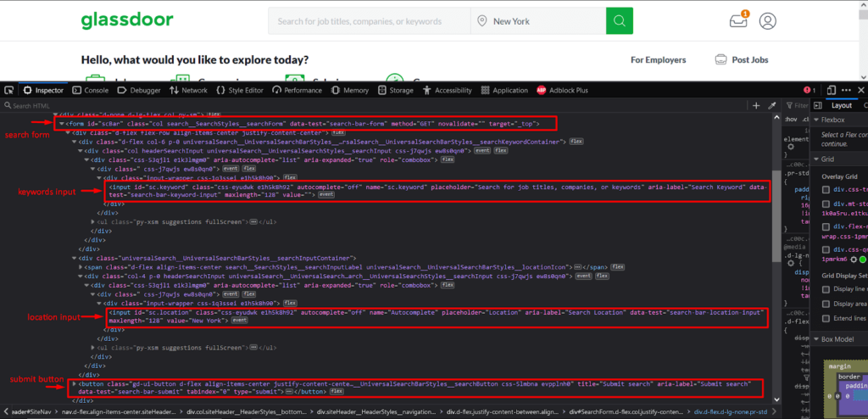This screenshot has height=419, width=868.
Task: Switch to the Console tab
Action: tap(89, 90)
